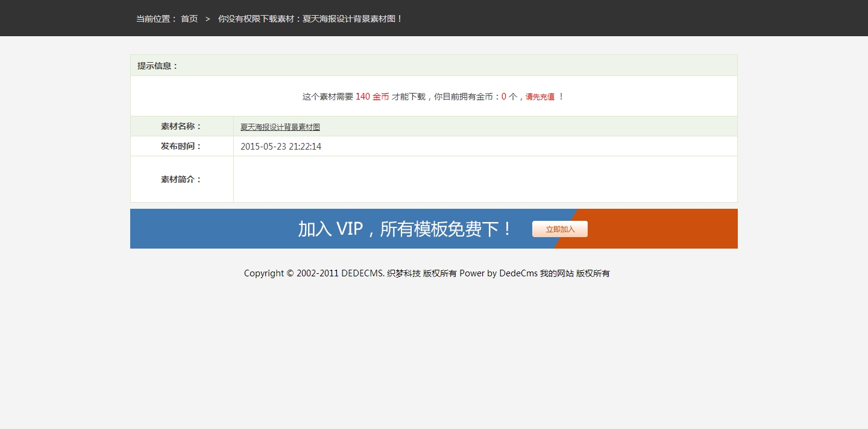Click the 提示信息 panel header
The height and width of the screenshot is (429, 868).
(x=157, y=66)
